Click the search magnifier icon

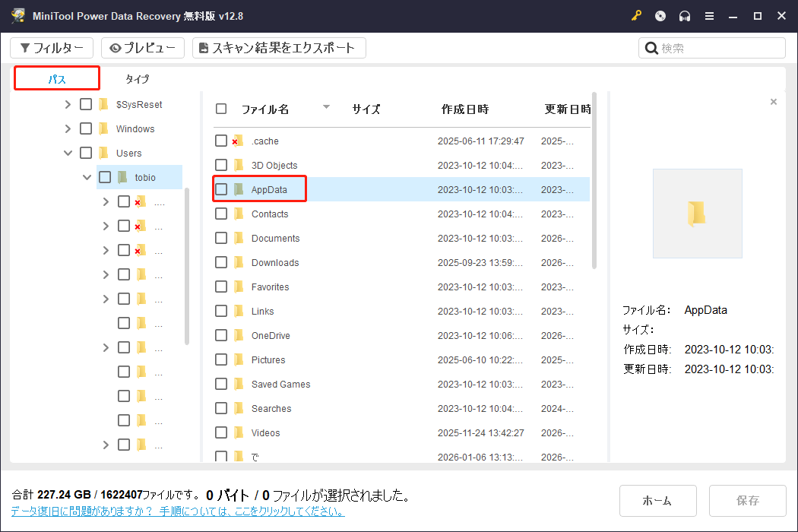coord(652,47)
